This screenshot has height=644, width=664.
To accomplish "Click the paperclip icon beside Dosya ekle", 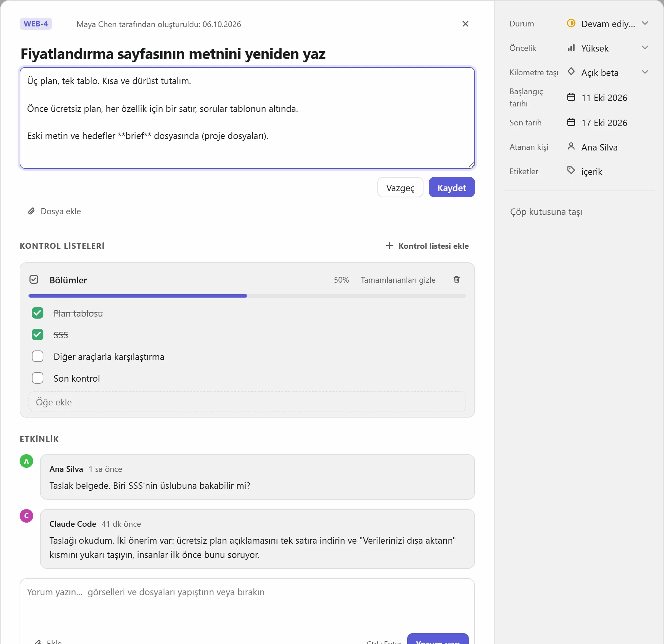I will pos(32,211).
